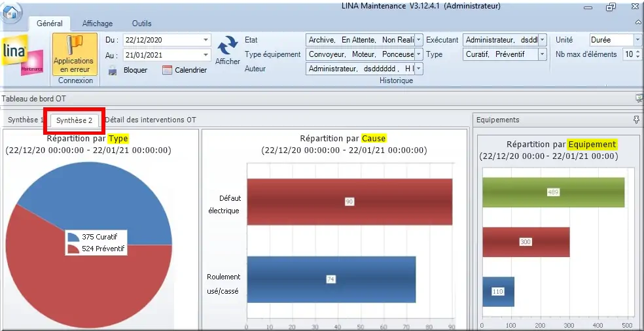
Task: Click the Répartition par Type chart title
Action: coord(88,139)
